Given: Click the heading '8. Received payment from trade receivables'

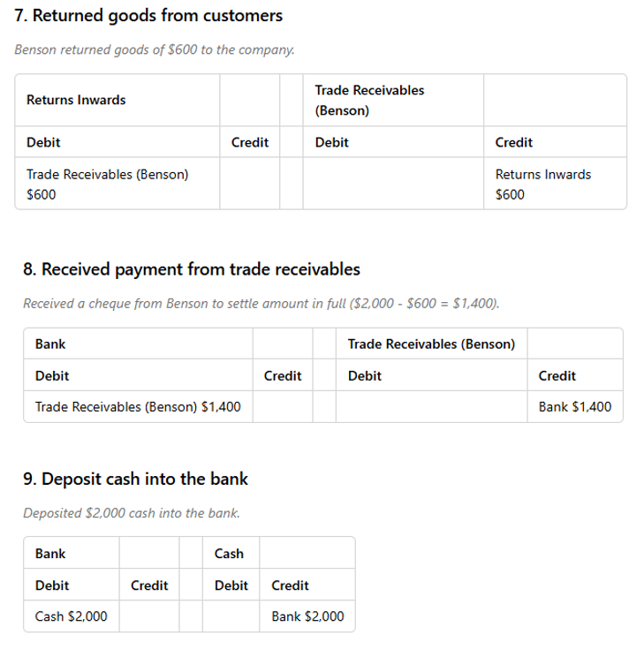Looking at the screenshot, I should [x=192, y=269].
